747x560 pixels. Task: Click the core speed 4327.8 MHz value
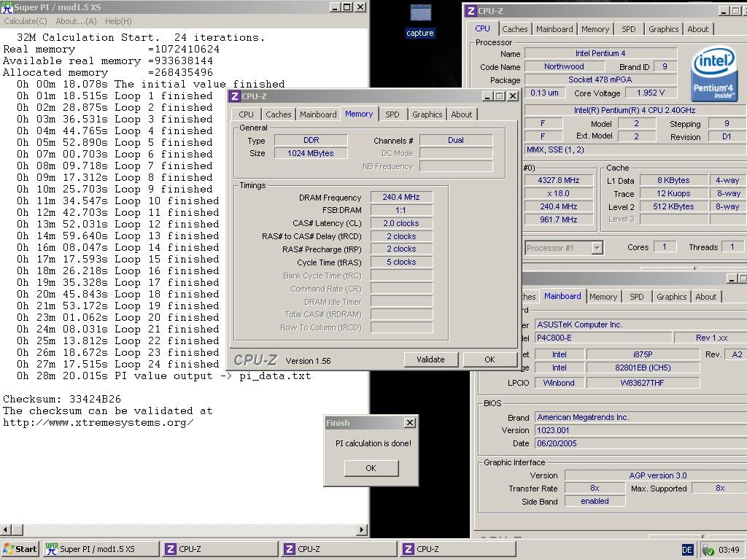point(558,180)
